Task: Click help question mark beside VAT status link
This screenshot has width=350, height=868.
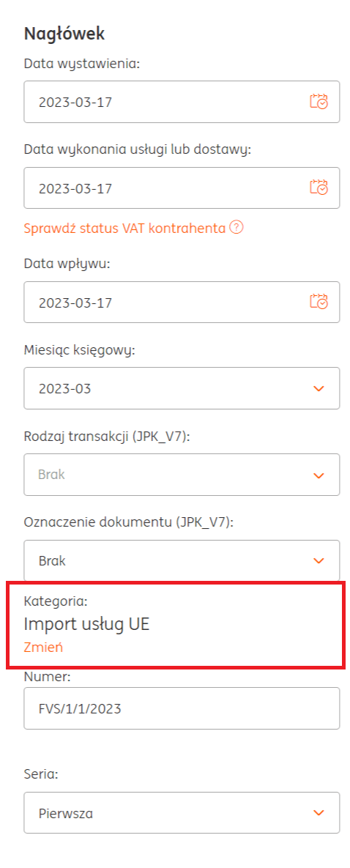Action: tap(237, 228)
